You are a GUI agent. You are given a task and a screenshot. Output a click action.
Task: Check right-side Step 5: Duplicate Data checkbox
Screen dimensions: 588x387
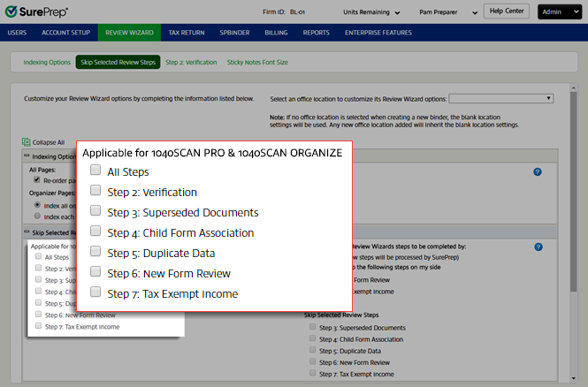(x=312, y=350)
